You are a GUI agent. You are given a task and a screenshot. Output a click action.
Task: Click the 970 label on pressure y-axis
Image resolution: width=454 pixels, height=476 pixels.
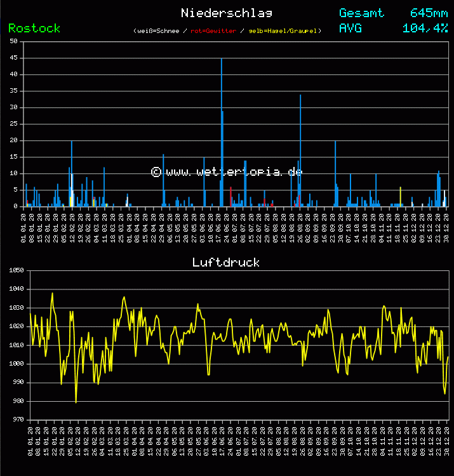16,420
